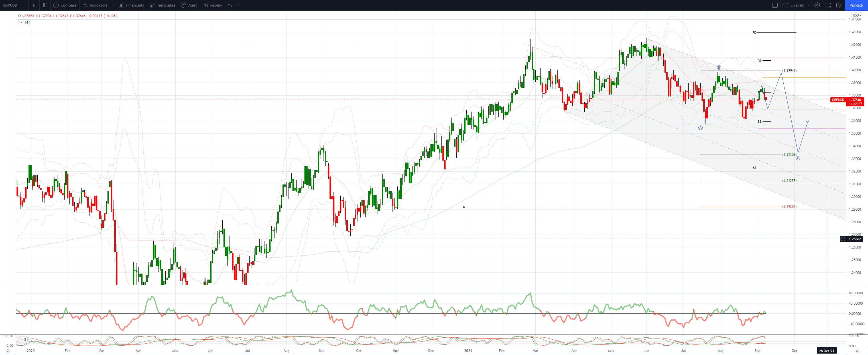Expand the EwaveD layout dropdown arrow

[808, 5]
